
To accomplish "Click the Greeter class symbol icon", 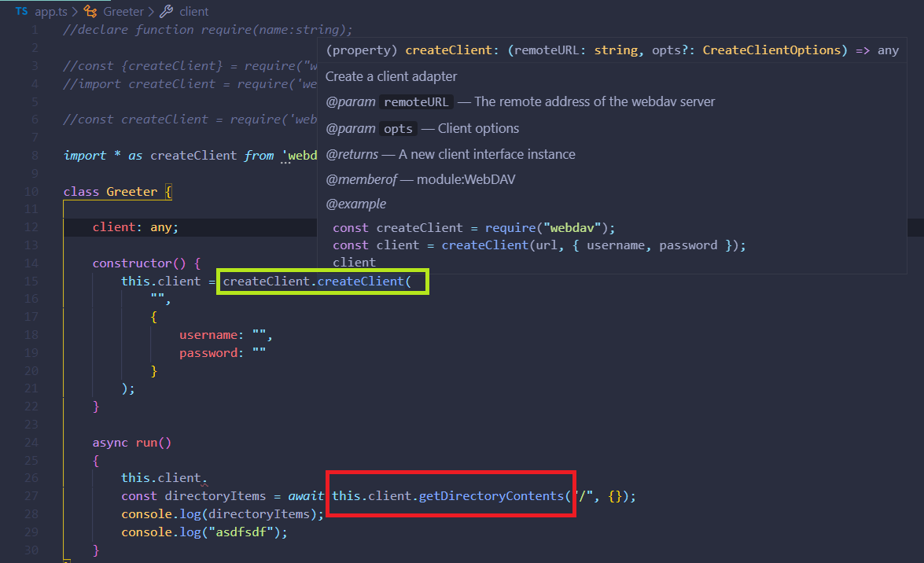I will tap(90, 11).
